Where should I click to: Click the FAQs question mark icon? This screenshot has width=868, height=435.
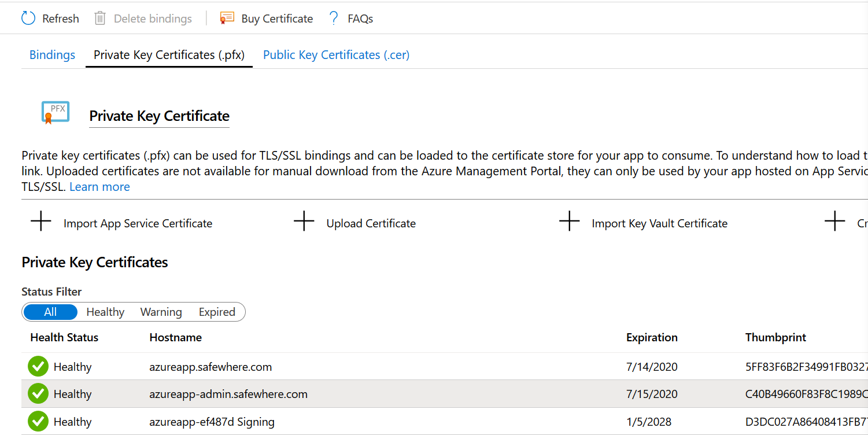pos(334,19)
